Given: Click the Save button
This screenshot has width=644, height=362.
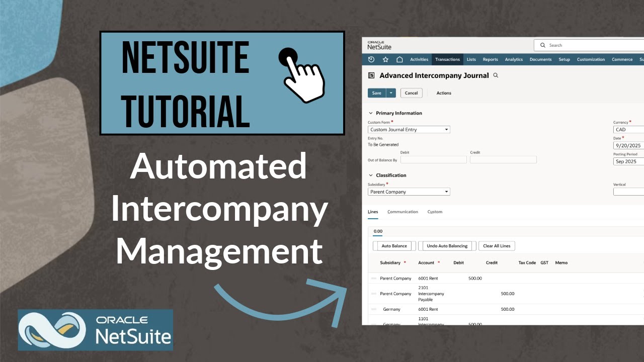Looking at the screenshot, I should [377, 93].
